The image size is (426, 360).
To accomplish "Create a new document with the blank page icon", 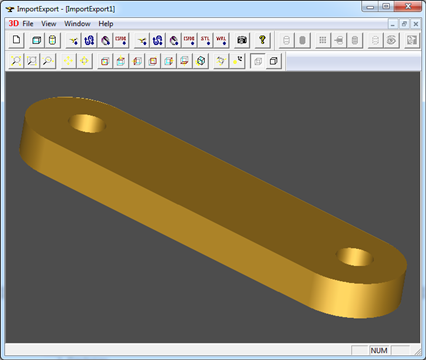I will point(16,40).
